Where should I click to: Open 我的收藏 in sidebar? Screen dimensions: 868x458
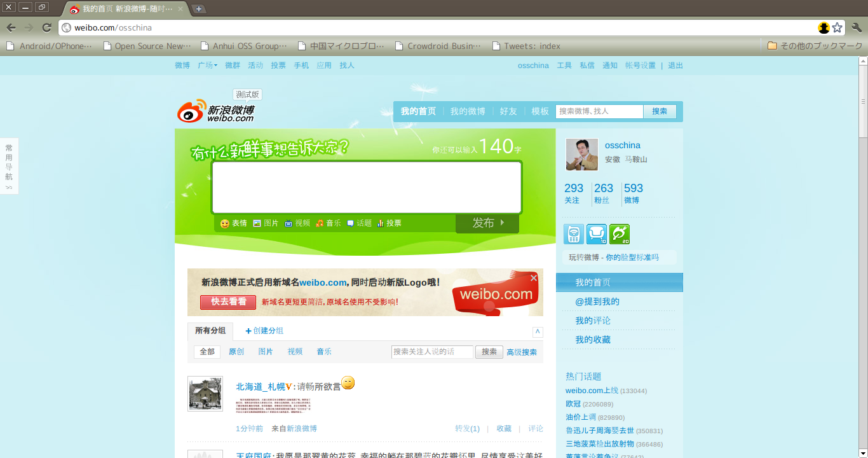[593, 340]
